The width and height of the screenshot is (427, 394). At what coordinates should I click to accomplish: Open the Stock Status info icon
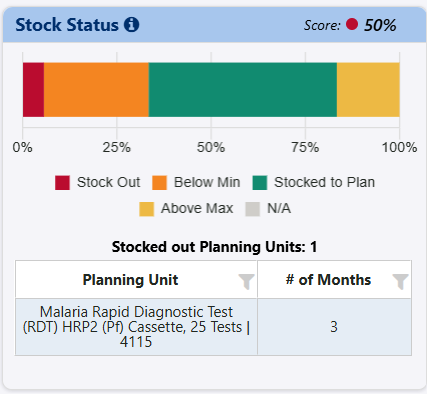click(131, 25)
